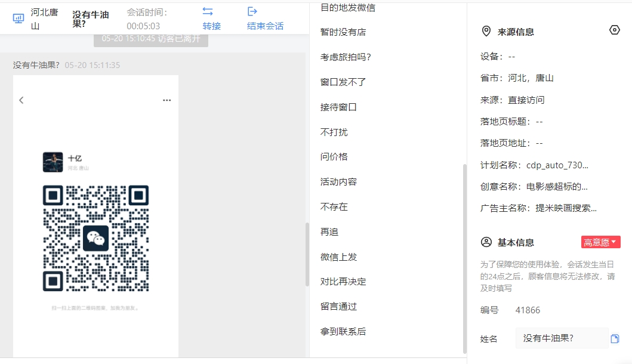Viewport: 632px width, 364px height.
Task: Select quick reply 活动内容
Action: point(338,182)
